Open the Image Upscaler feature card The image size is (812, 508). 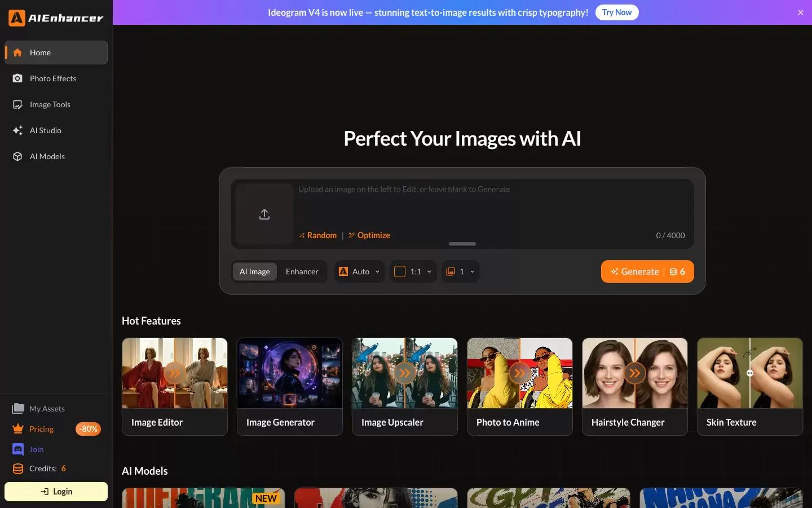pos(405,387)
